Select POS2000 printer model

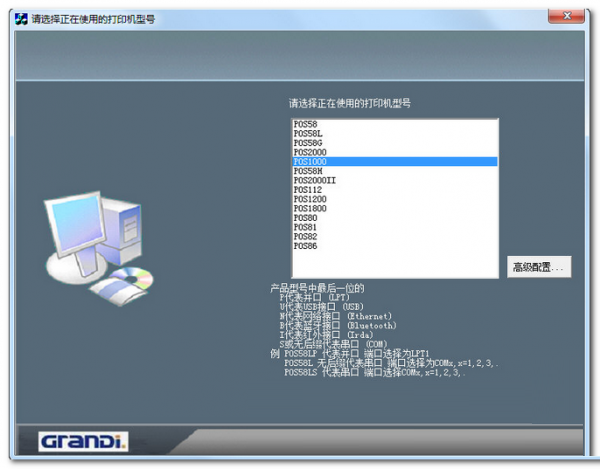tap(310, 152)
